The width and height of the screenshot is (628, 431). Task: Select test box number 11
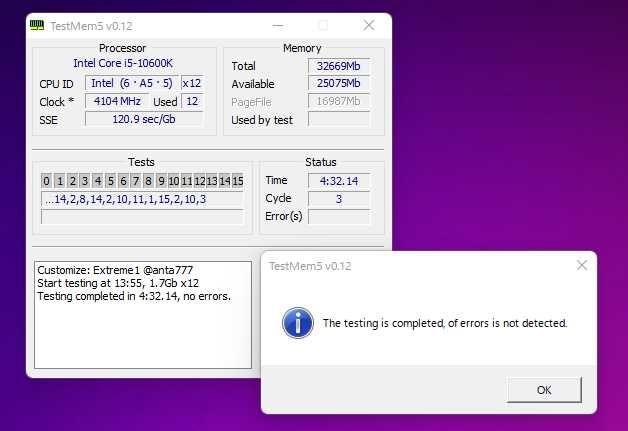click(187, 181)
